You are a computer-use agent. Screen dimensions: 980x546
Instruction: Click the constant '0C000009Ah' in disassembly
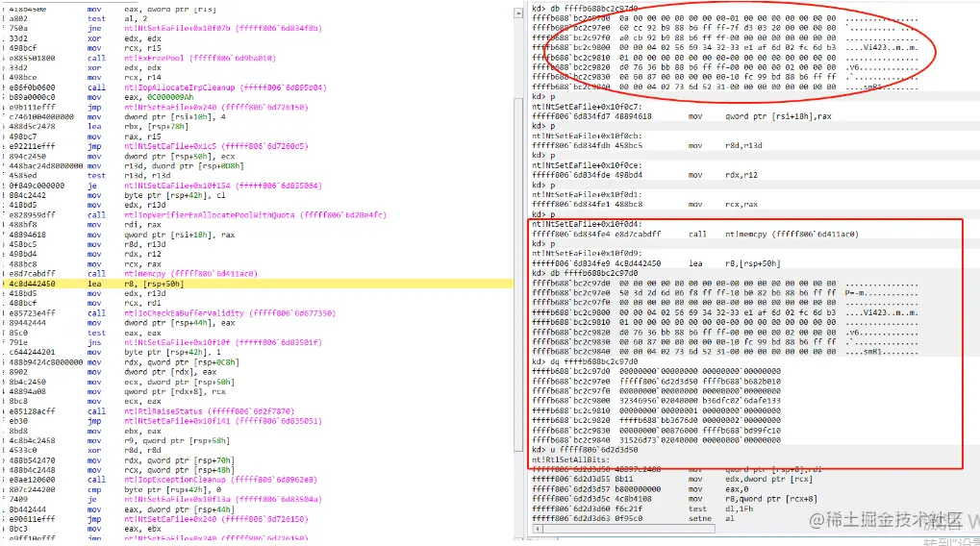(x=170, y=97)
